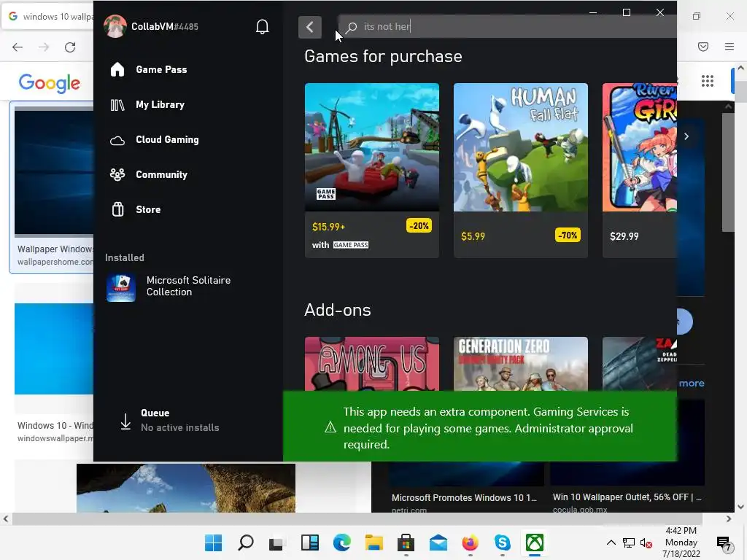The width and height of the screenshot is (747, 560).
Task: Go back with the Xbox app arrow
Action: pos(309,27)
